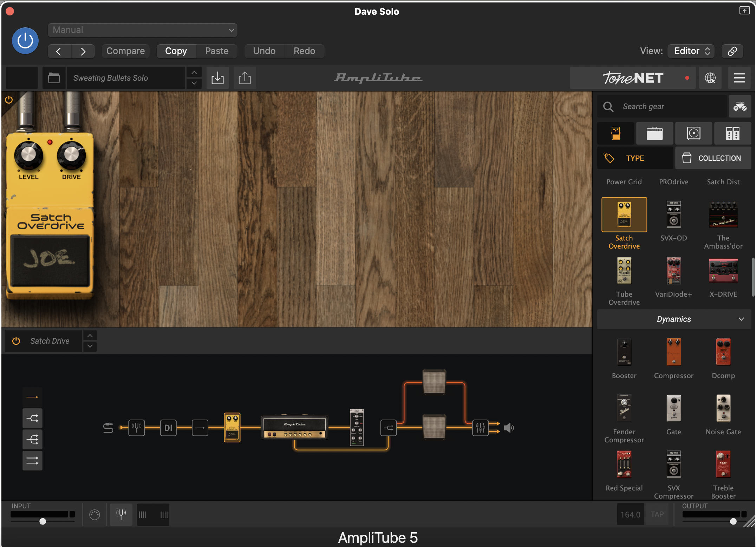Viewport: 756px width, 547px height.
Task: Click the TAP tempo button
Action: tap(657, 514)
